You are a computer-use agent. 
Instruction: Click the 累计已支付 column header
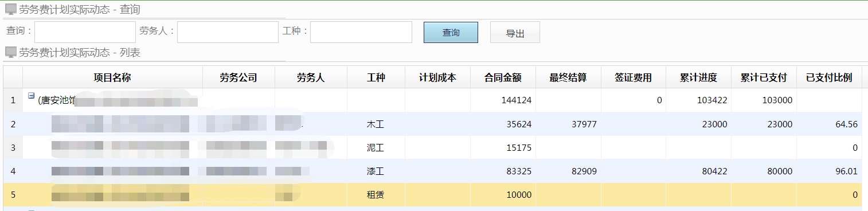764,77
